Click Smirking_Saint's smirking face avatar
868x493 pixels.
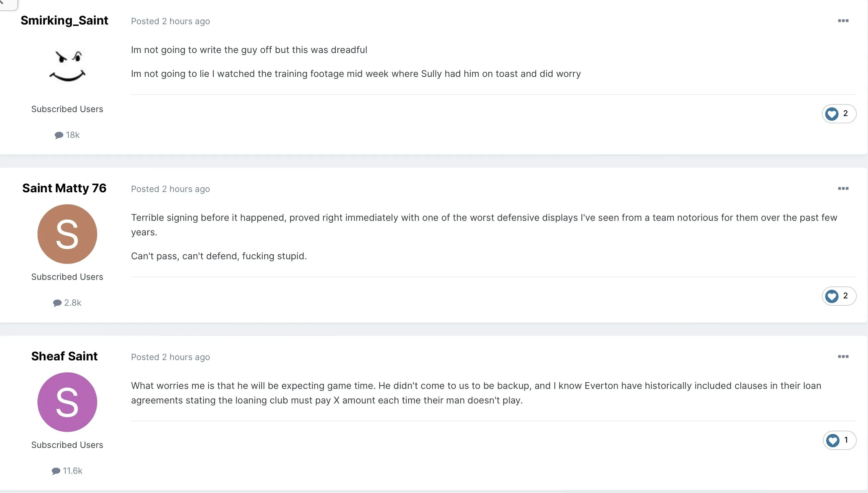[x=67, y=66]
